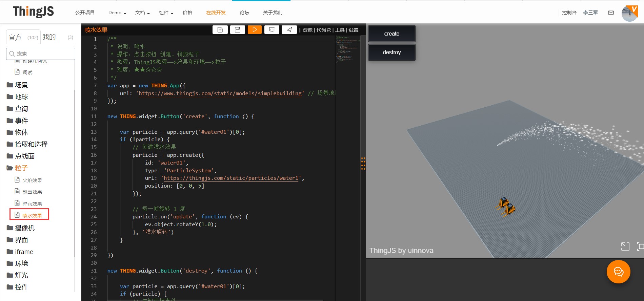Viewport: 644px width, 301px height.
Task: Click the simplebuilding URL in code line 8
Action: click(x=220, y=93)
